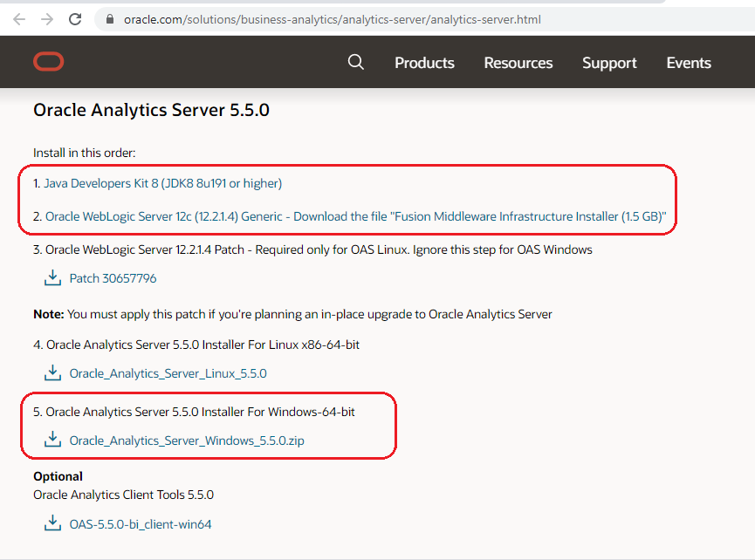
Task: Click the browser back arrow
Action: [x=19, y=17]
